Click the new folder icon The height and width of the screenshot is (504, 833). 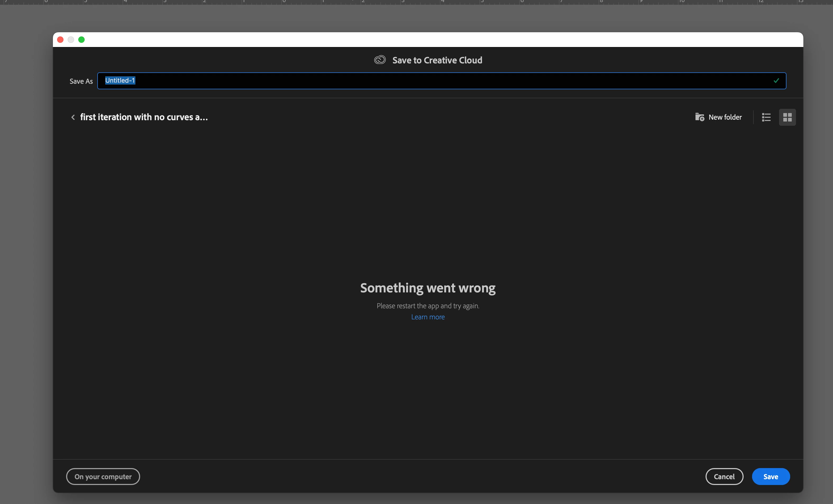[699, 117]
